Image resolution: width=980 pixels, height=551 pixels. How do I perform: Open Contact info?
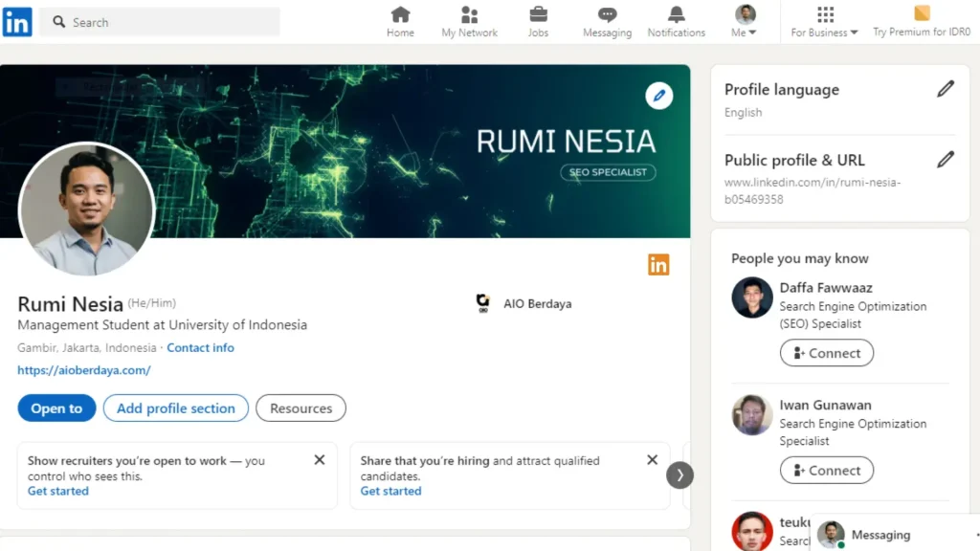[x=200, y=348]
